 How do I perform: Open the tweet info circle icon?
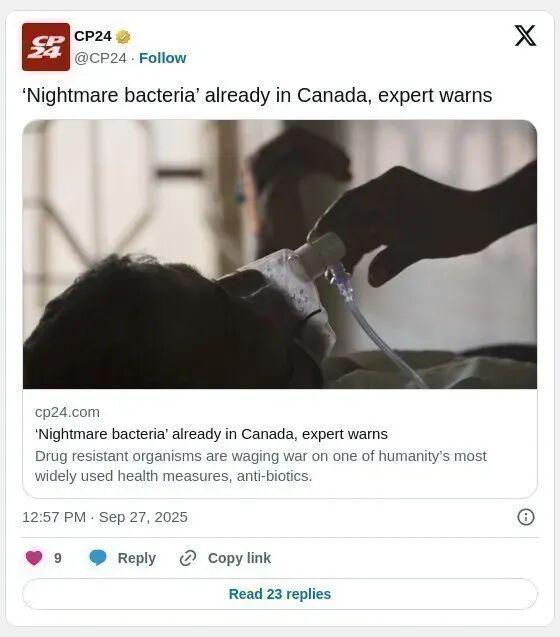[526, 517]
